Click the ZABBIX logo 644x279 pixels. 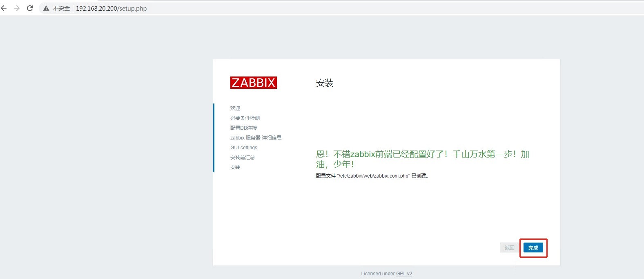(253, 83)
